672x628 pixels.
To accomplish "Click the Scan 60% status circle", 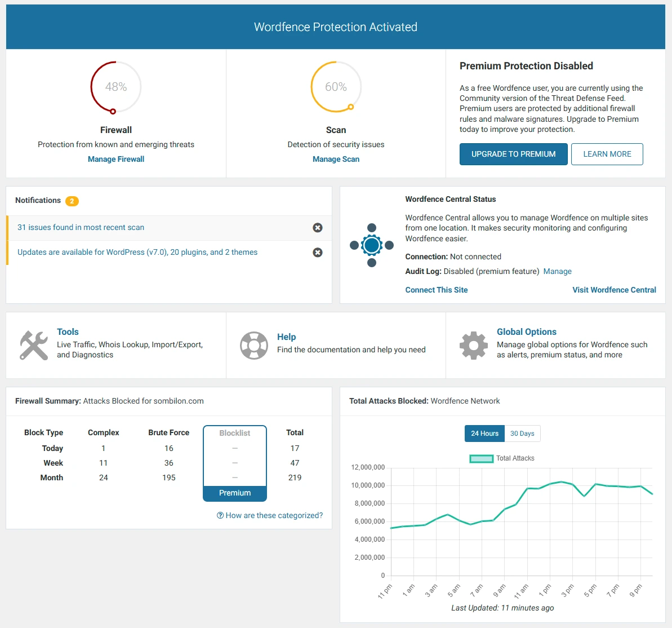I will coord(336,87).
